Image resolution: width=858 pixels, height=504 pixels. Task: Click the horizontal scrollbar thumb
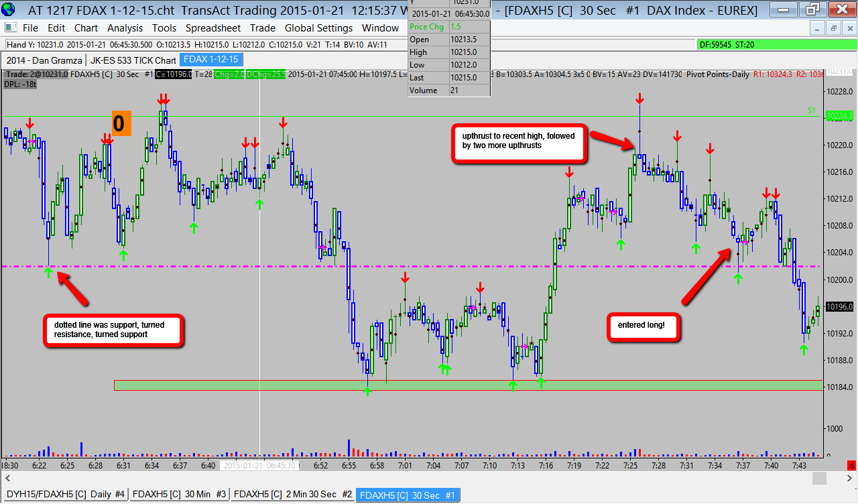[819, 478]
